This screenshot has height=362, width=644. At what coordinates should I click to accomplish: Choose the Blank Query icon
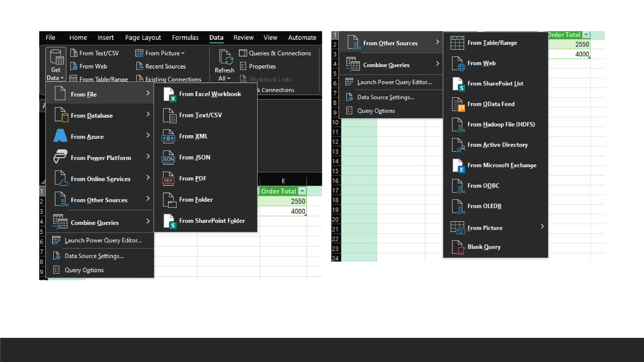[458, 247]
